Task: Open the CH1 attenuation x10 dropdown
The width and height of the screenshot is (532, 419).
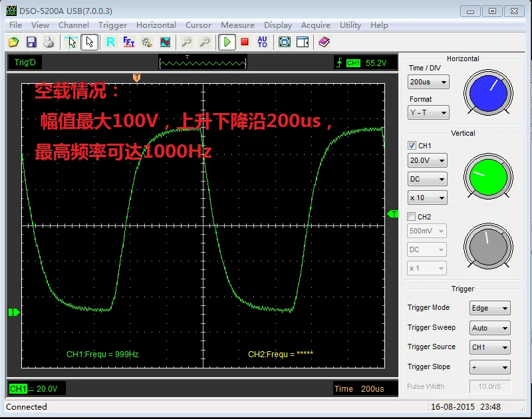Action: pos(426,197)
